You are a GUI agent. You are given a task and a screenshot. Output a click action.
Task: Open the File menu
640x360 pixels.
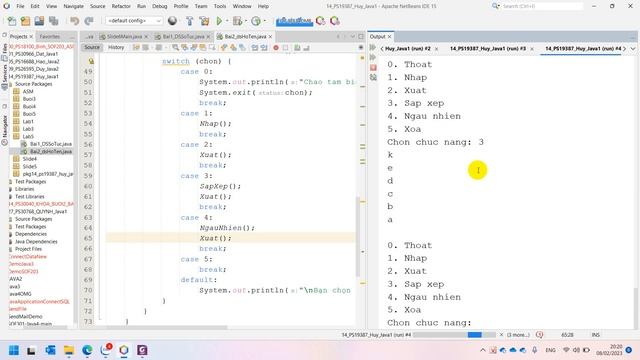tap(20, 6)
